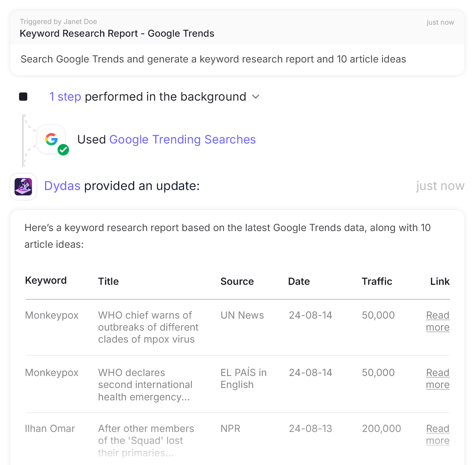The height and width of the screenshot is (465, 476).
Task: Open Read more for UN News article
Action: (437, 321)
